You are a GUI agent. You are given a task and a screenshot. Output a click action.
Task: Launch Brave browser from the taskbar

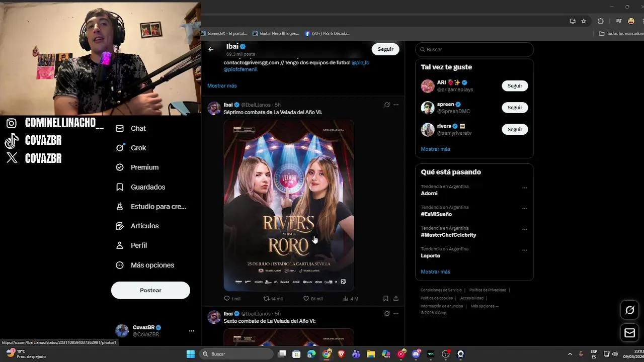(342, 354)
